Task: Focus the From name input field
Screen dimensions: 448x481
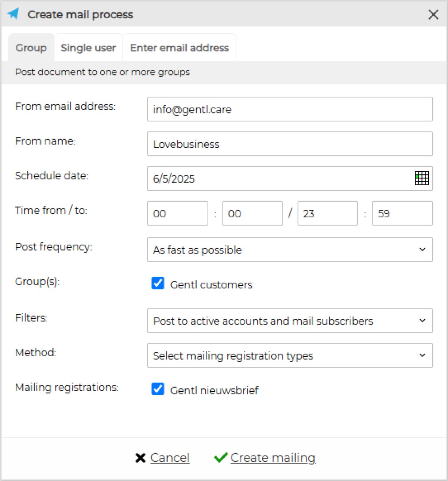Action: 290,144
